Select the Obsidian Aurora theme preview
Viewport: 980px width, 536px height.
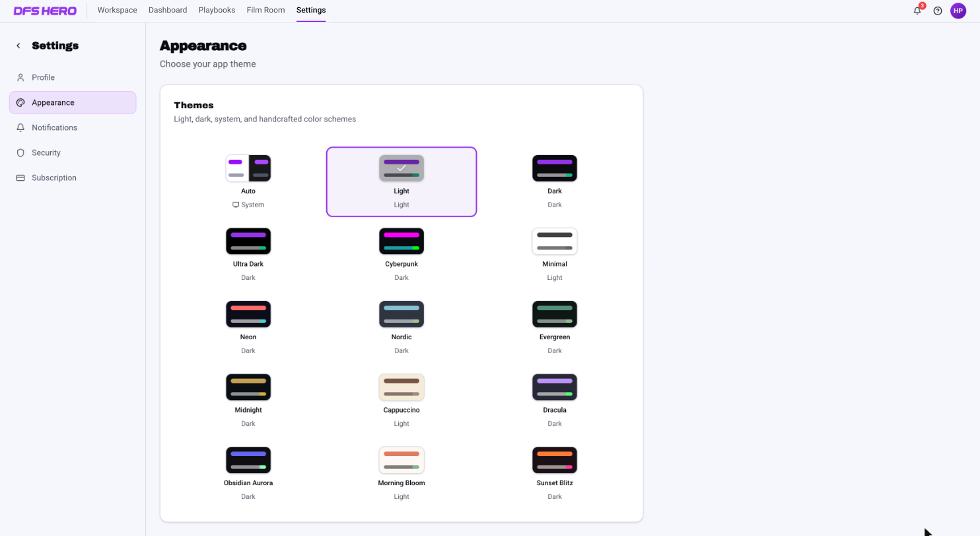click(248, 460)
